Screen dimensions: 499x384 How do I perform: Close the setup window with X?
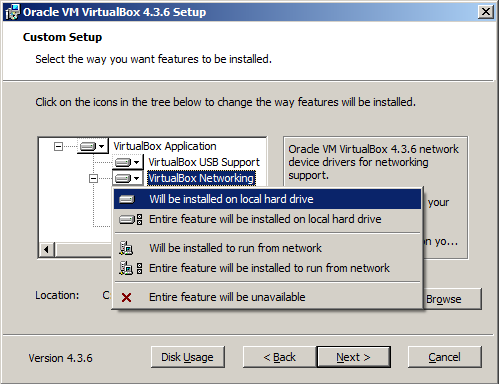point(486,12)
